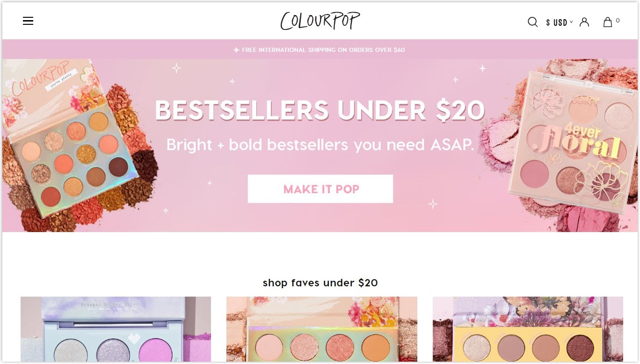
Task: Click the shop faves under $20 heading
Action: pos(320,283)
